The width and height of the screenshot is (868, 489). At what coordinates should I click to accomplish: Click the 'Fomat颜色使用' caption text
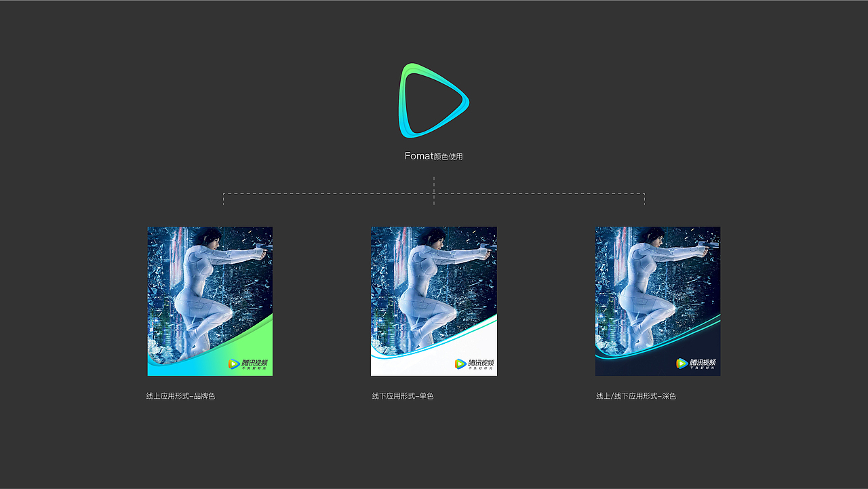tap(434, 156)
